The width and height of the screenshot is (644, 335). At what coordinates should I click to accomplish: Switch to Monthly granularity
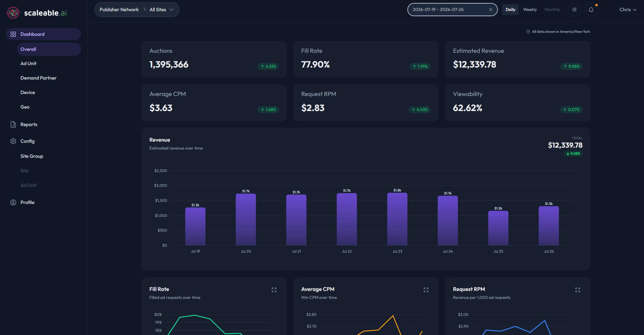pyautogui.click(x=552, y=10)
